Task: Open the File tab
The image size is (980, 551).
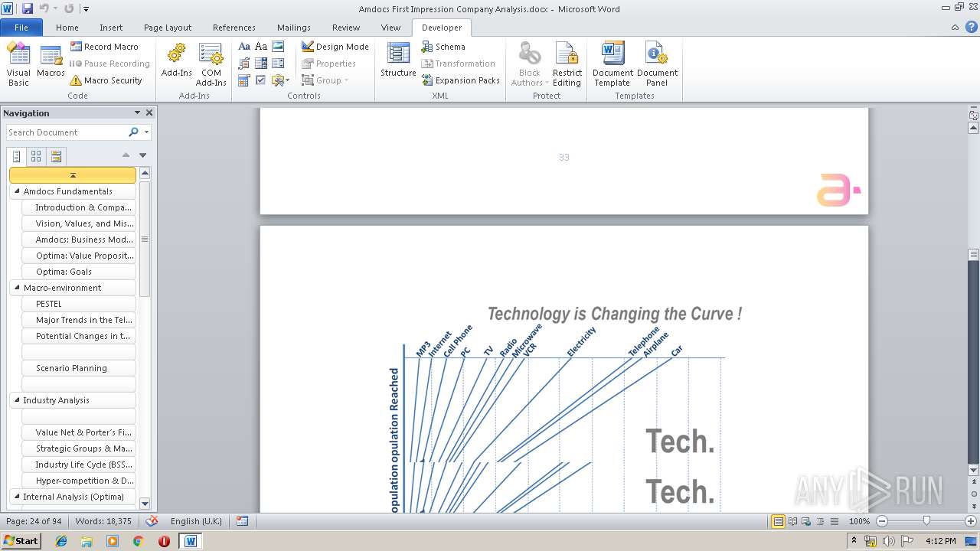Action: [x=21, y=28]
